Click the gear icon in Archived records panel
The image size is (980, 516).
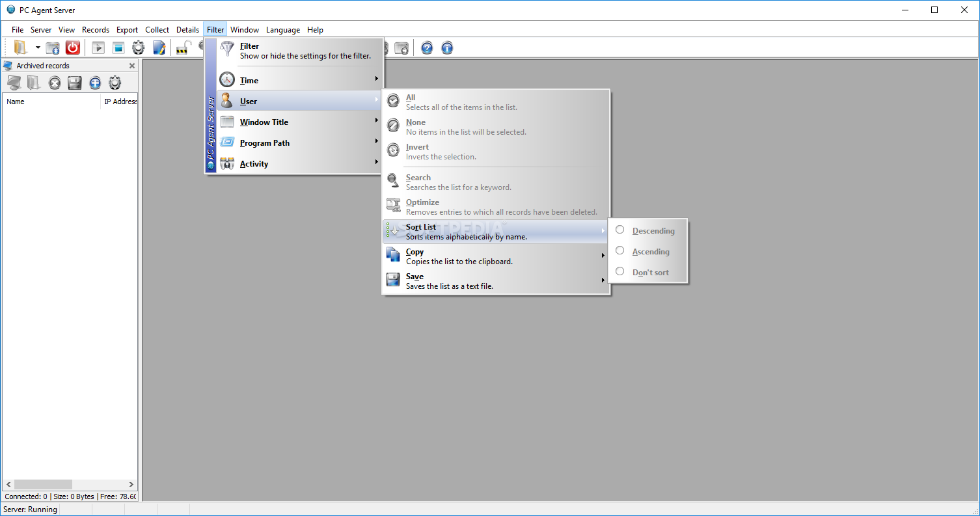coord(115,83)
